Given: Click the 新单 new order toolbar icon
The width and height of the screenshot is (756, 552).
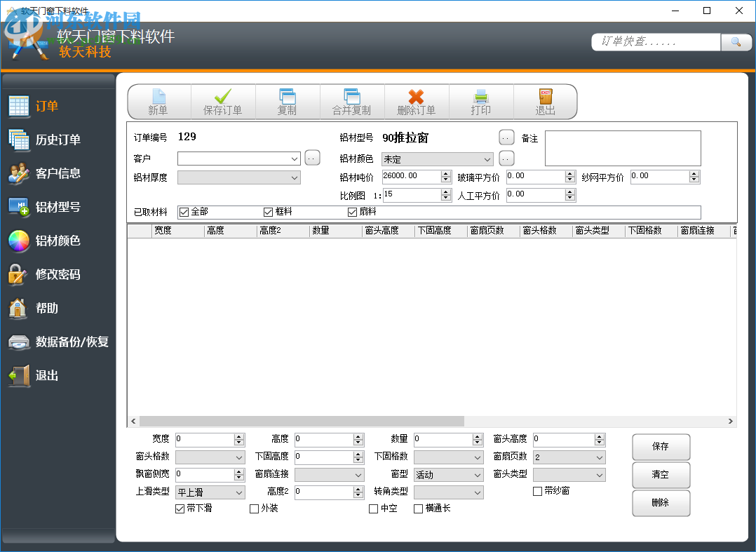Looking at the screenshot, I should (158, 97).
